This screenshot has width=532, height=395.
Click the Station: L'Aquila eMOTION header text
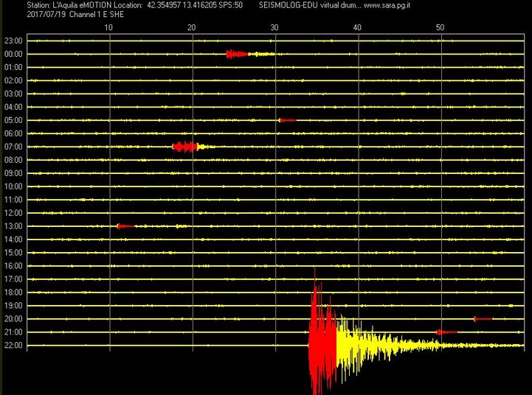tap(69, 5)
